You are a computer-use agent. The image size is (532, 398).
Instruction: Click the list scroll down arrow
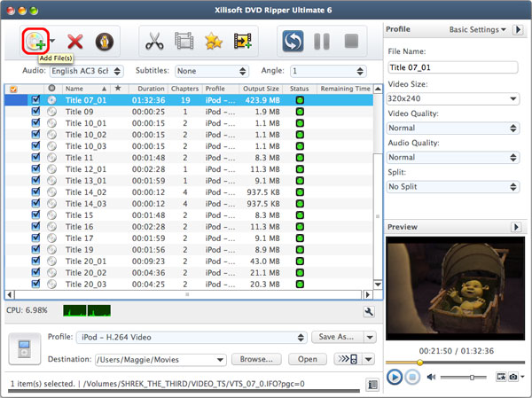coord(378,285)
